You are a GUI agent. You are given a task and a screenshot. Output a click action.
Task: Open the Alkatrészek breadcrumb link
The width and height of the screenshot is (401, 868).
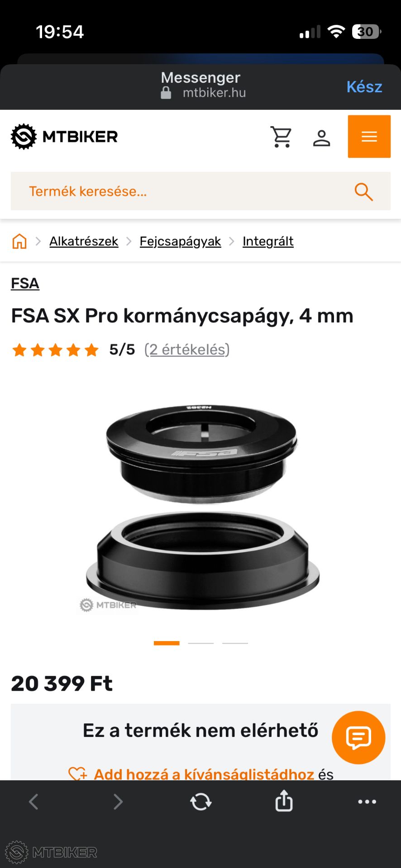click(x=84, y=241)
